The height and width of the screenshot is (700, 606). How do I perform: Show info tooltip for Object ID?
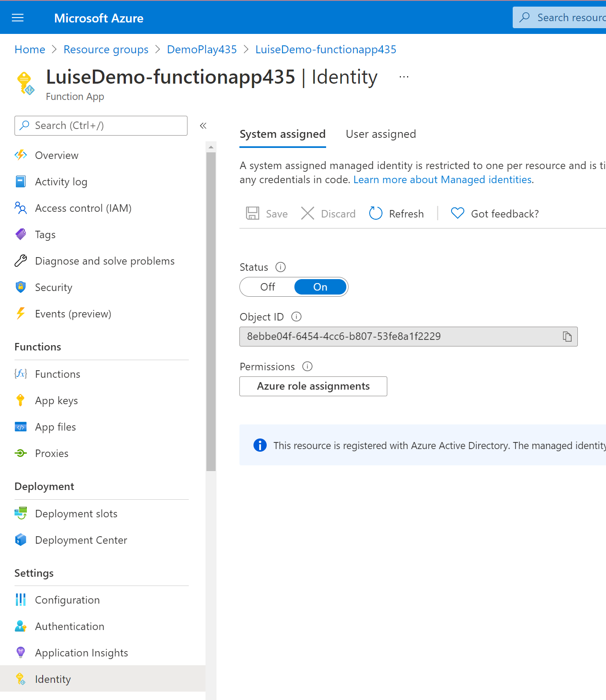tap(297, 317)
